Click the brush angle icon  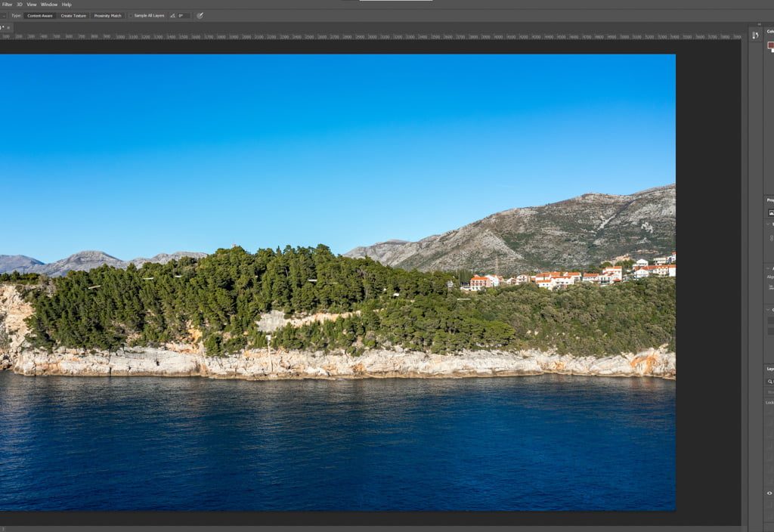pyautogui.click(x=172, y=15)
